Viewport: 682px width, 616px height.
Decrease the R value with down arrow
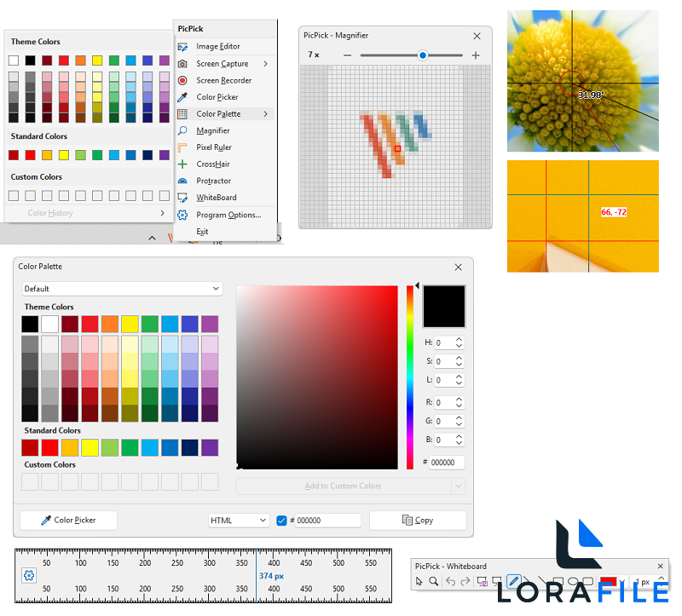pos(459,406)
